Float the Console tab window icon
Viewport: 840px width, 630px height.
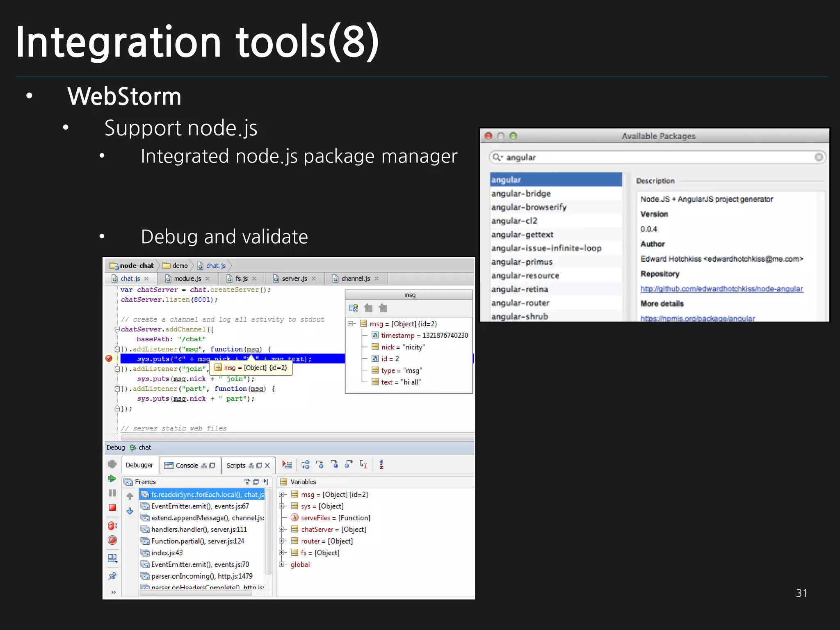(x=212, y=466)
